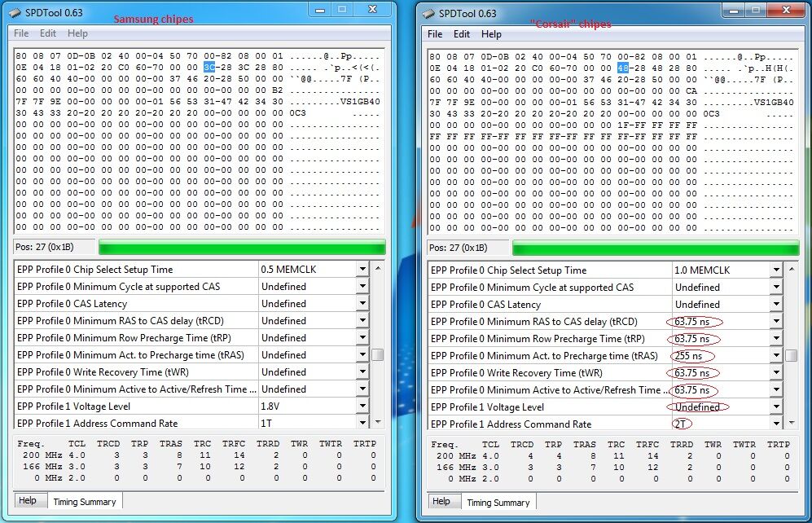Expand tRAS dropdown arrow in left window

coord(362,354)
